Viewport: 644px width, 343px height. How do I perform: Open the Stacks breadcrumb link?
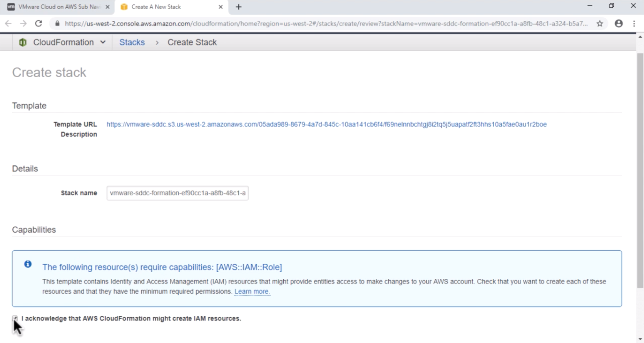[x=132, y=42]
